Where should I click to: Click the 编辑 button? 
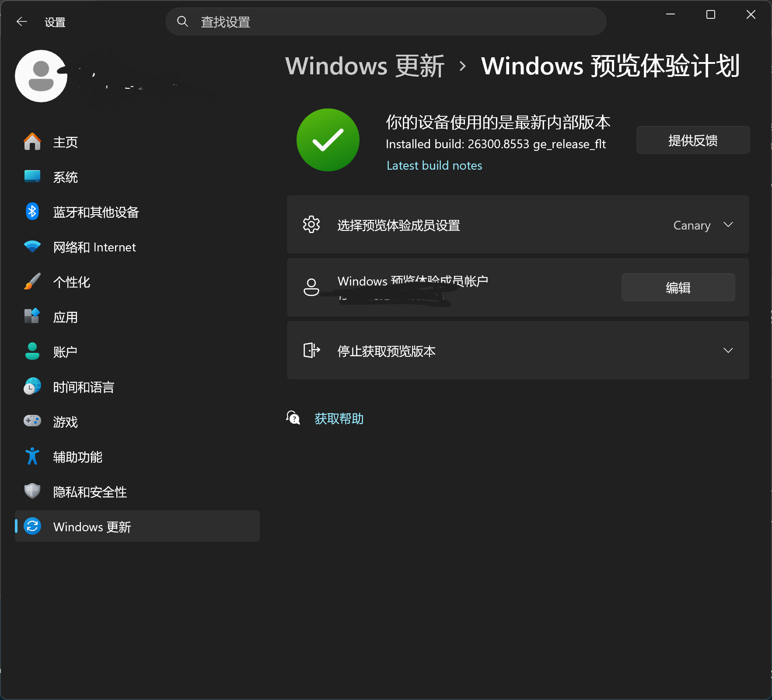click(x=678, y=287)
